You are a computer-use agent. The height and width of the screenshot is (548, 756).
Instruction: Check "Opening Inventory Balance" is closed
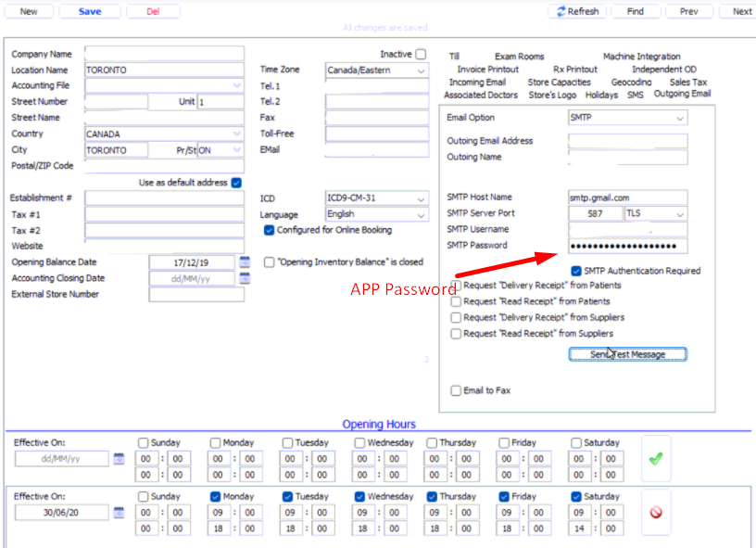269,261
